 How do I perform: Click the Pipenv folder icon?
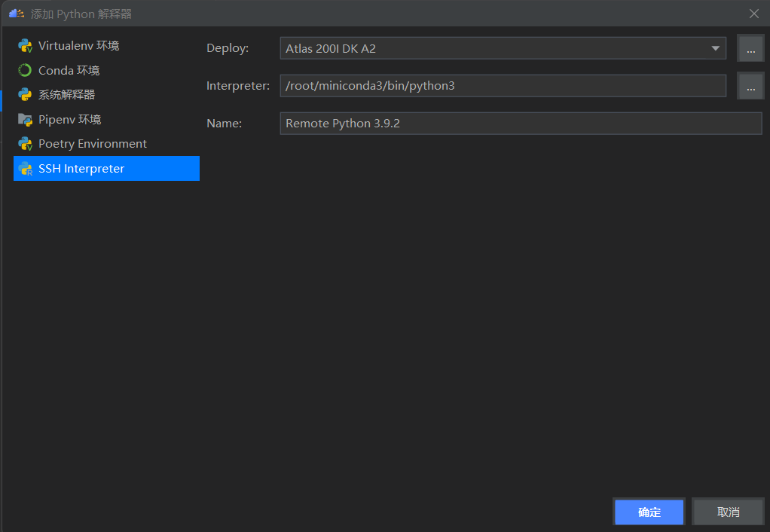tap(25, 119)
